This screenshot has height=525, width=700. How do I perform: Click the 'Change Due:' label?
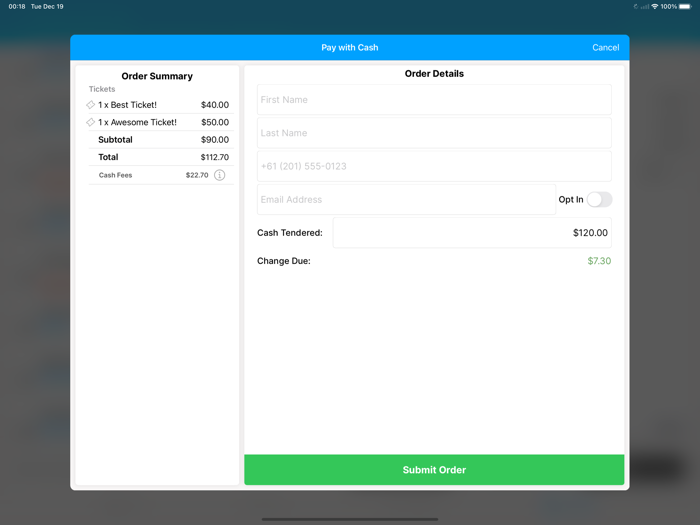click(x=283, y=261)
